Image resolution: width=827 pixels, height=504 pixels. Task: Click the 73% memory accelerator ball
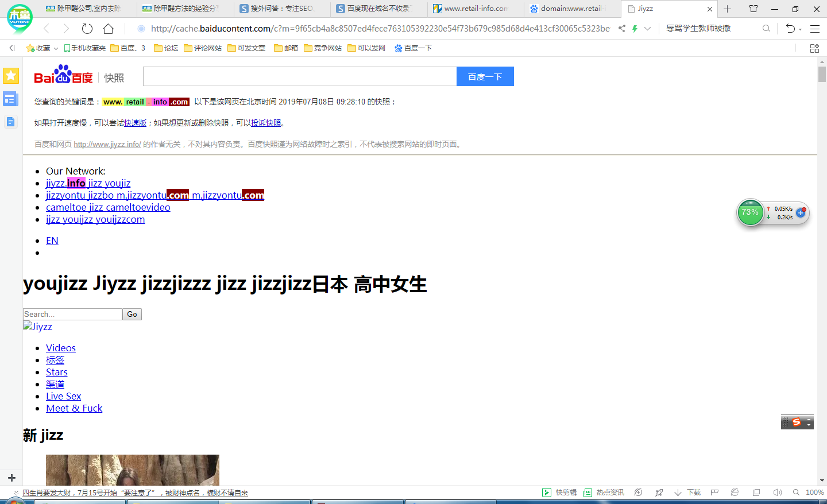tap(750, 212)
